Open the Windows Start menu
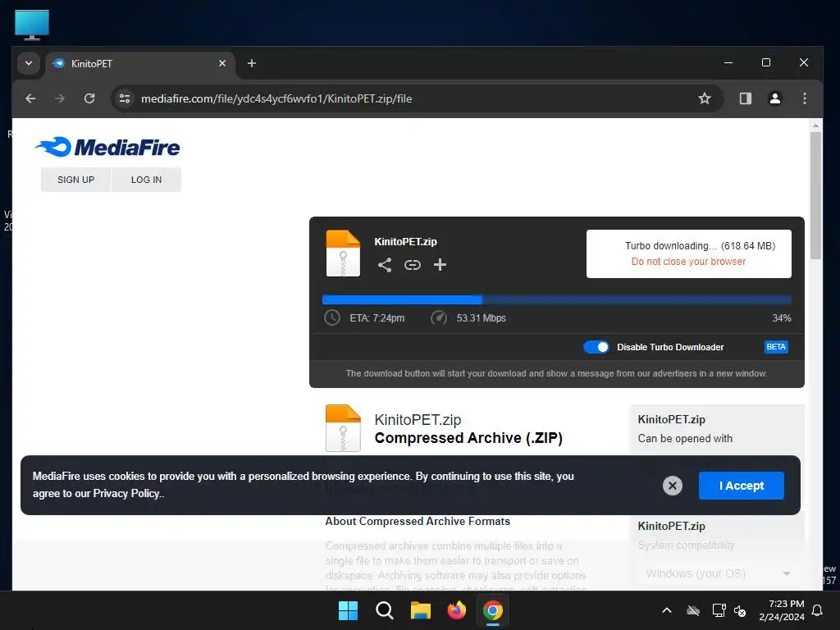The width and height of the screenshot is (840, 630). click(348, 610)
